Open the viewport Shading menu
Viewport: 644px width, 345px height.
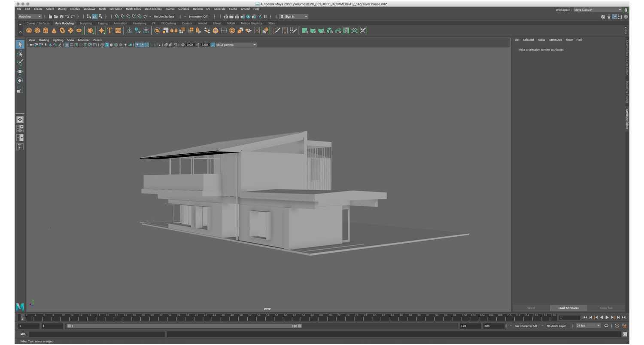pyautogui.click(x=44, y=40)
